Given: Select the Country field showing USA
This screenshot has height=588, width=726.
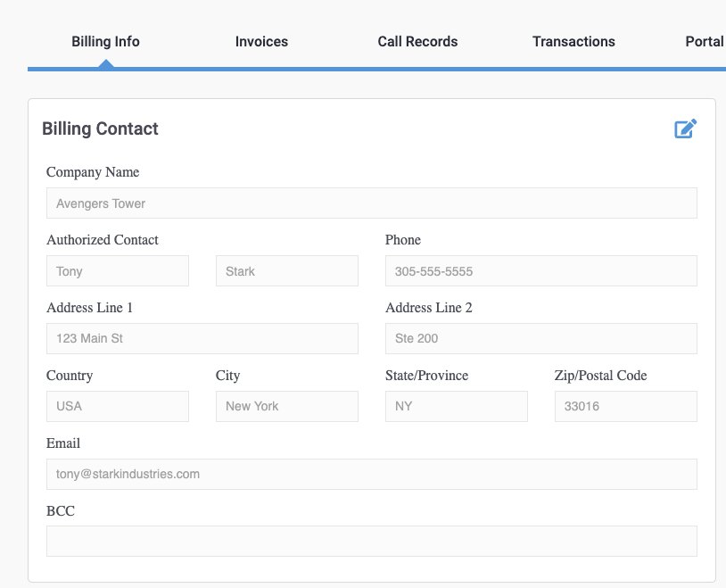Looking at the screenshot, I should click(118, 406).
